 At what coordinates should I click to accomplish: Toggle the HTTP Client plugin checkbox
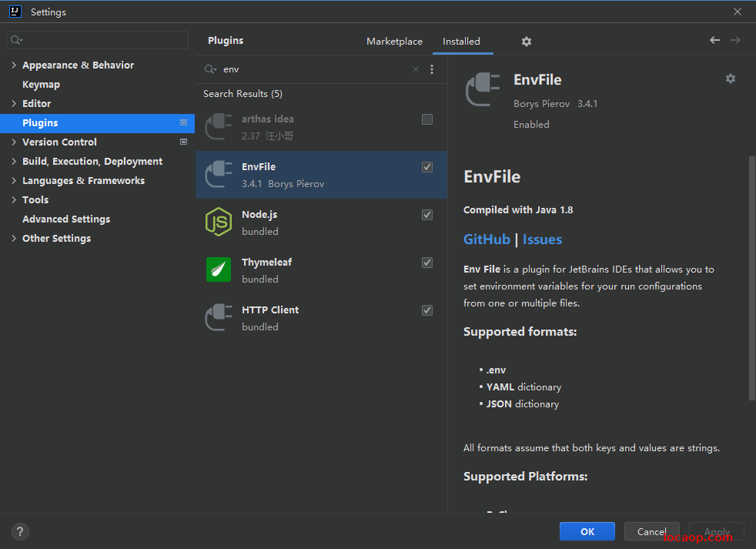pyautogui.click(x=427, y=310)
